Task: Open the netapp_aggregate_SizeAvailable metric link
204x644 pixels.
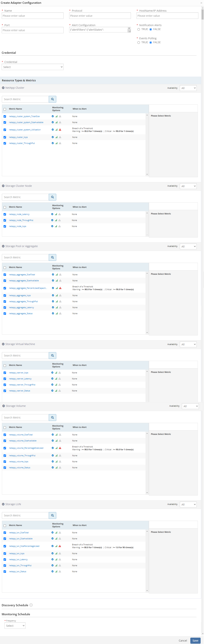Action: coord(24,281)
